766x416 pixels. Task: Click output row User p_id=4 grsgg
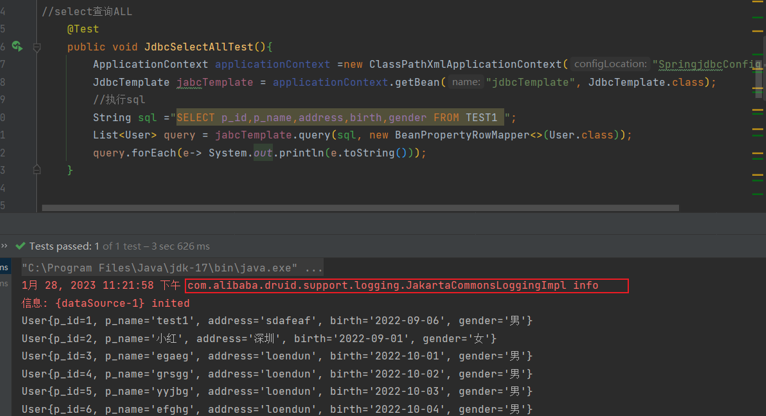point(277,374)
